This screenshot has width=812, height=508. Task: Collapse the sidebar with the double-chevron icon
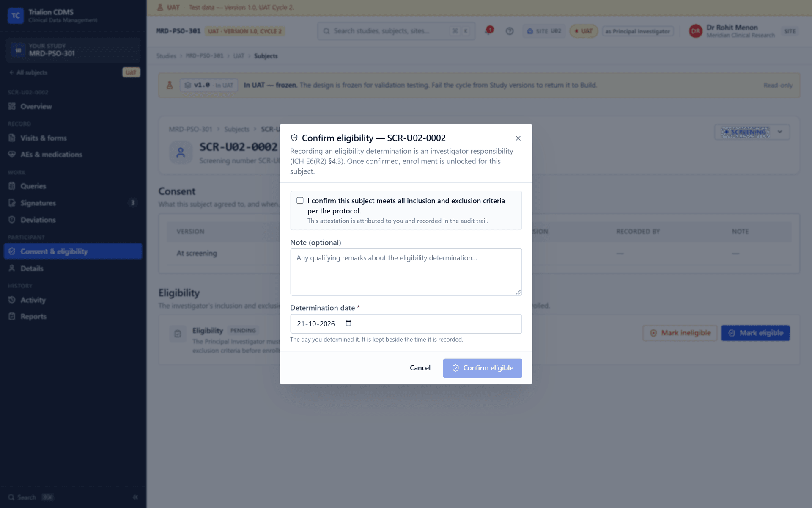pos(135,497)
